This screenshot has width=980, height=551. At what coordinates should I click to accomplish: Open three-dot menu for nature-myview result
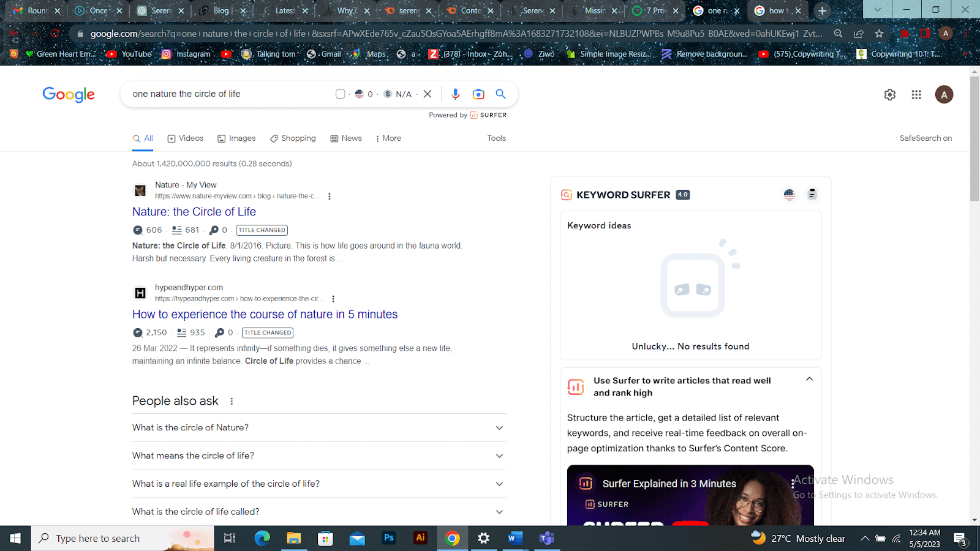click(330, 197)
